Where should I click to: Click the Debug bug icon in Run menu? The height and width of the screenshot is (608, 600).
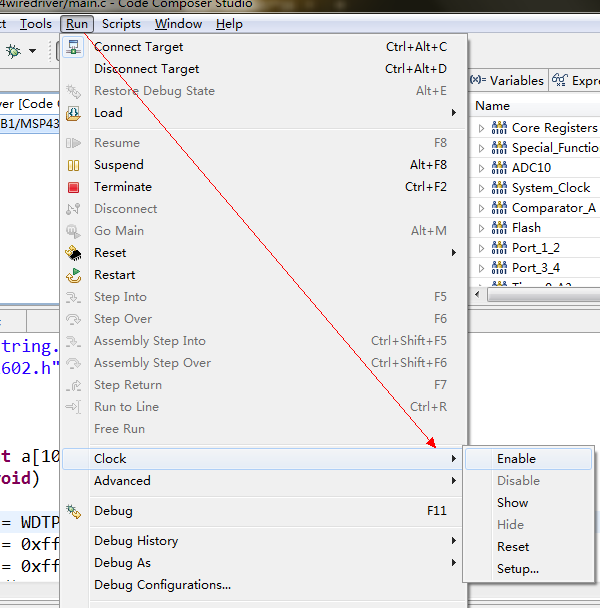tap(73, 511)
